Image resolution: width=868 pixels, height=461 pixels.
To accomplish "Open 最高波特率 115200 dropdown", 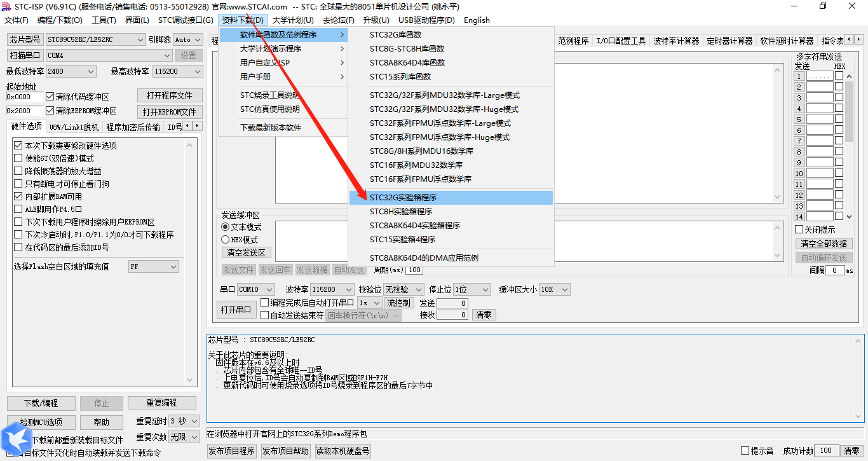I will (177, 71).
